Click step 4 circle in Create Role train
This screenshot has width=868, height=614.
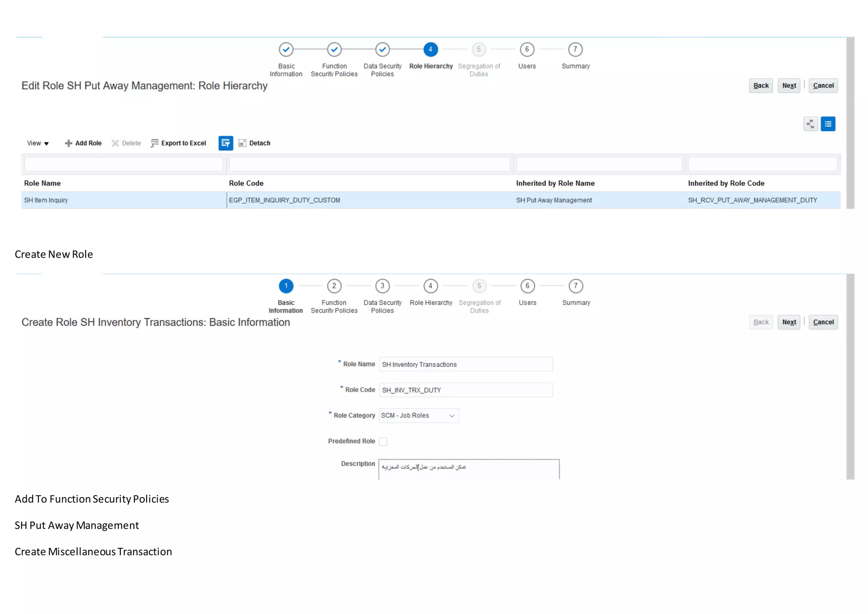point(431,286)
